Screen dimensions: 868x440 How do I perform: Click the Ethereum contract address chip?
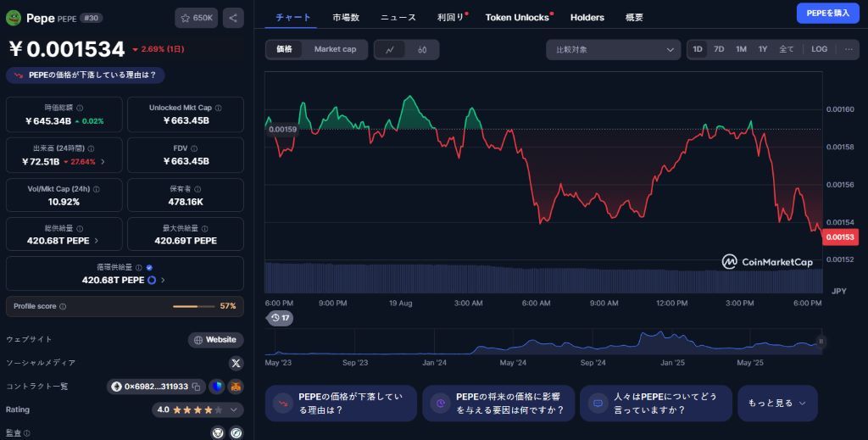[x=156, y=387]
